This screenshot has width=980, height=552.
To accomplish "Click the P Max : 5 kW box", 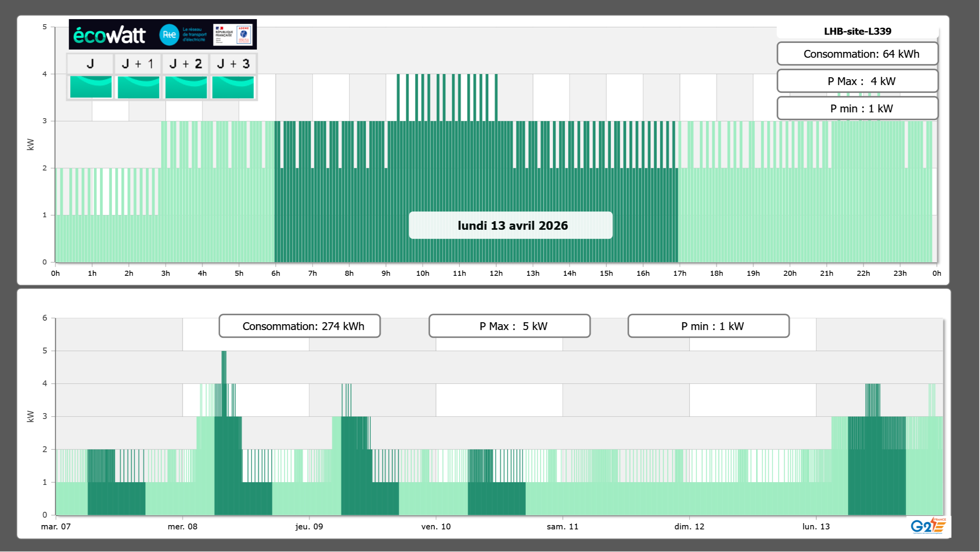I will (x=509, y=326).
